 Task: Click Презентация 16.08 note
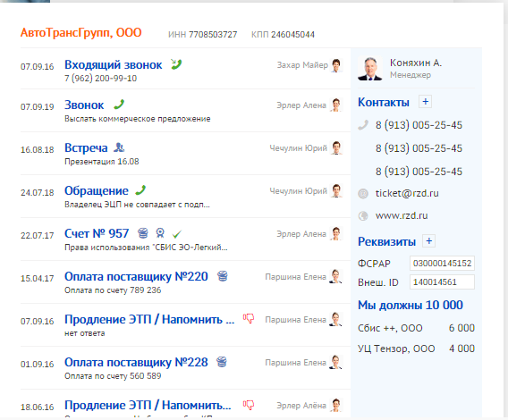(101, 162)
